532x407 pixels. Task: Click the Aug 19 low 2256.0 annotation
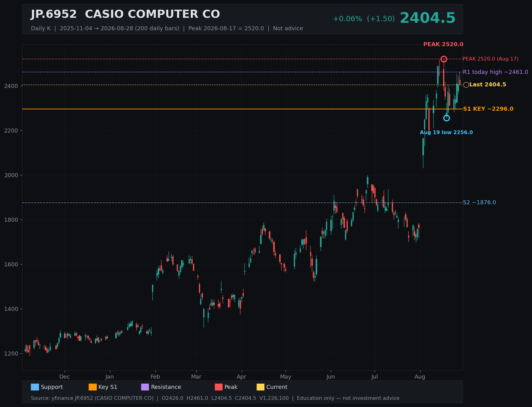click(x=446, y=133)
